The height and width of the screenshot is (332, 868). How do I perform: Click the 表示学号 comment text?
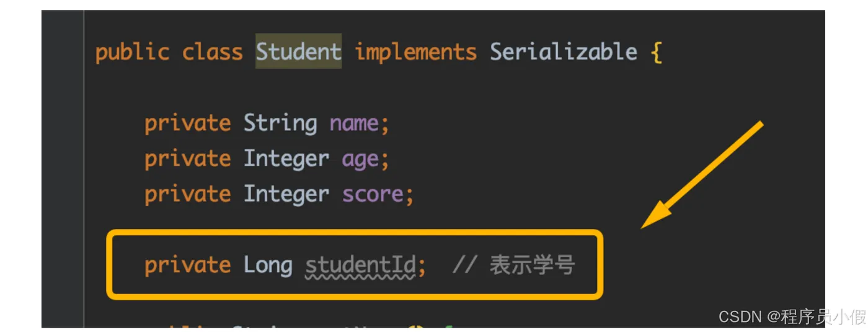point(533,265)
